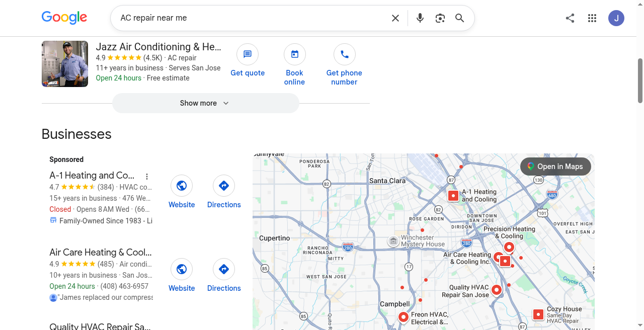Click 'Closed · Opens 8 AM Wed' text

pyautogui.click(x=90, y=209)
